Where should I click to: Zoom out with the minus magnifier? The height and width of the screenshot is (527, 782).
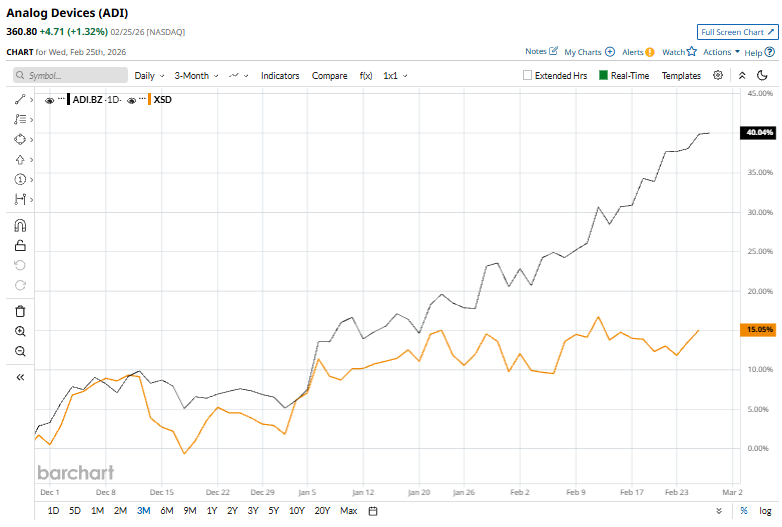point(20,351)
